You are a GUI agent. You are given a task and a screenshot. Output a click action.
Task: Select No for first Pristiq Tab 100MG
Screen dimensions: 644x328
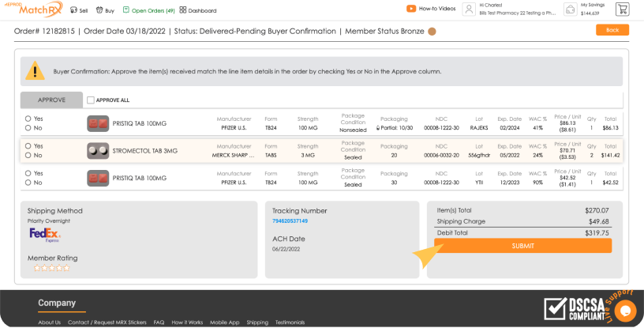pos(28,127)
